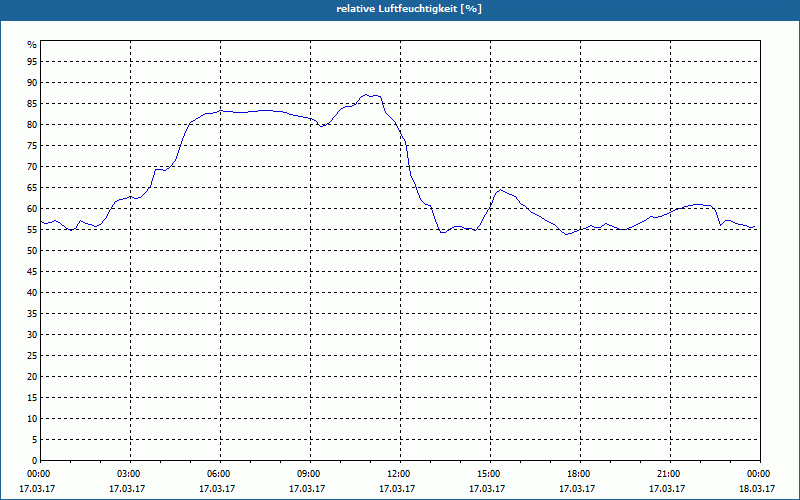
Task: Click the 25 y-axis label
Action: tap(32, 356)
